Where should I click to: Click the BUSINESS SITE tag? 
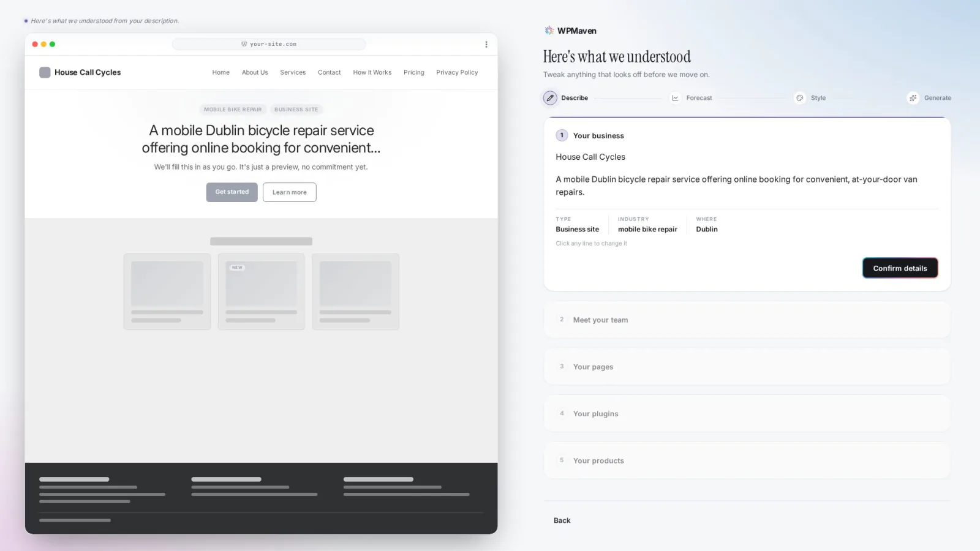[296, 110]
